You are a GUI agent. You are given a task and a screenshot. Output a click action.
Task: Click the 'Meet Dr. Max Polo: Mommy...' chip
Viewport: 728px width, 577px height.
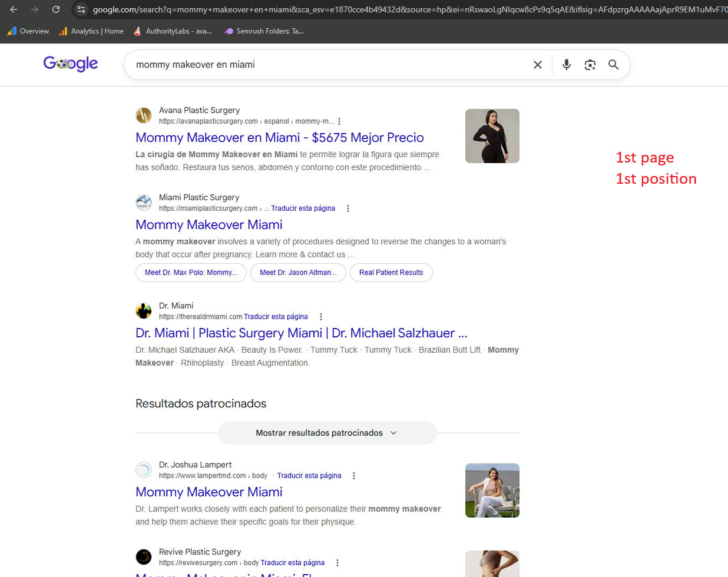click(x=191, y=273)
